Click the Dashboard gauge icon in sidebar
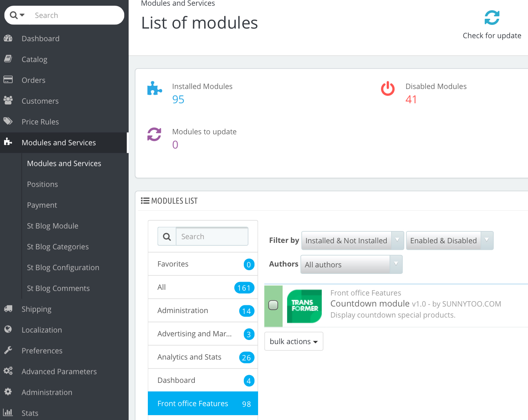The width and height of the screenshot is (528, 420). (x=8, y=38)
